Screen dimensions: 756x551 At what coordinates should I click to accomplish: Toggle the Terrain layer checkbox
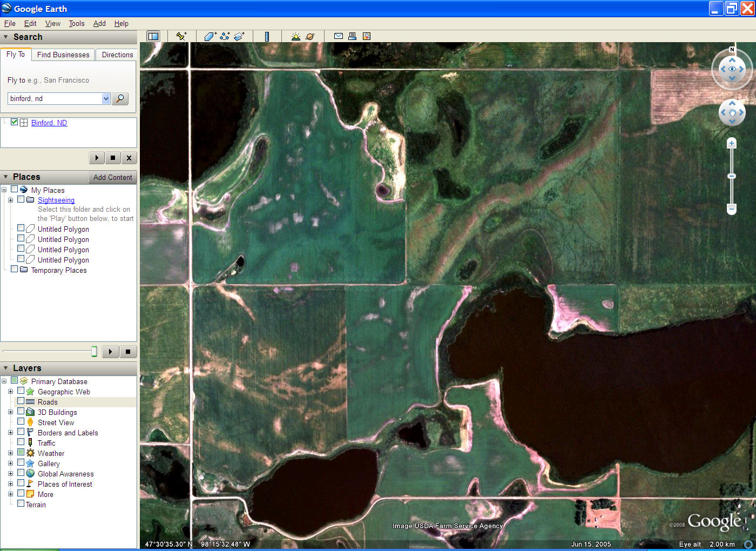point(21,503)
